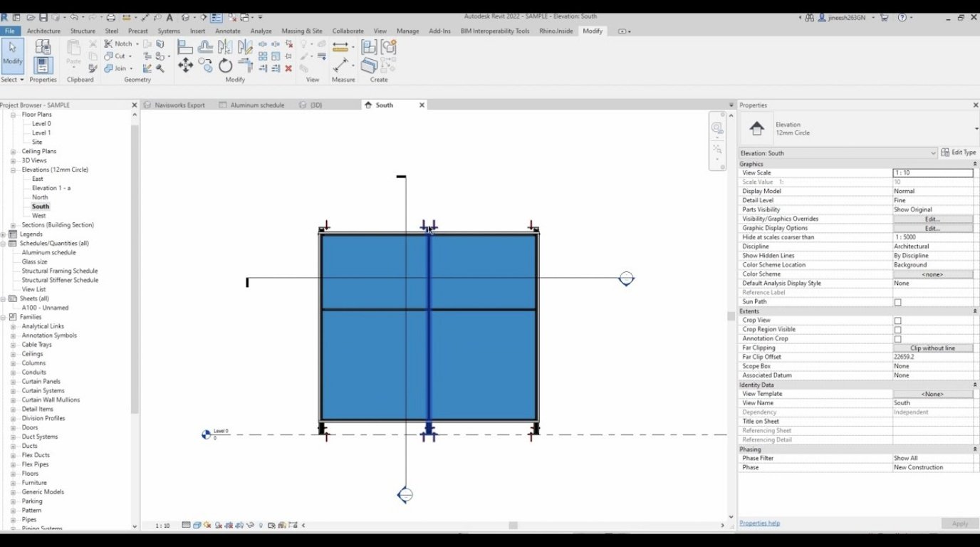This screenshot has height=547, width=980.
Task: Switch to the Annotate ribbon tab
Action: [228, 31]
